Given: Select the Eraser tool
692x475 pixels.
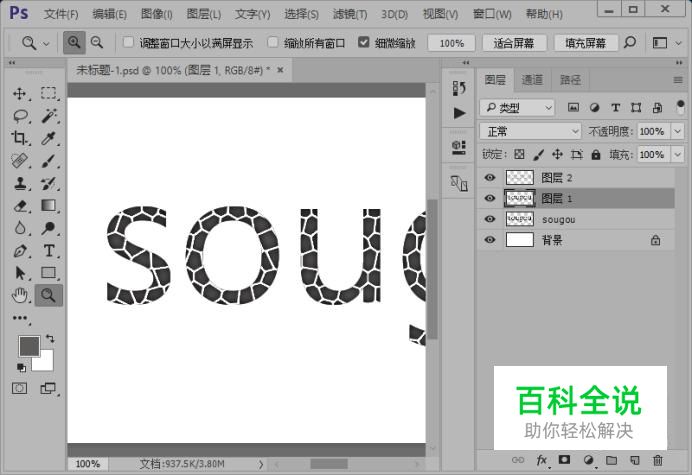Looking at the screenshot, I should point(19,206).
